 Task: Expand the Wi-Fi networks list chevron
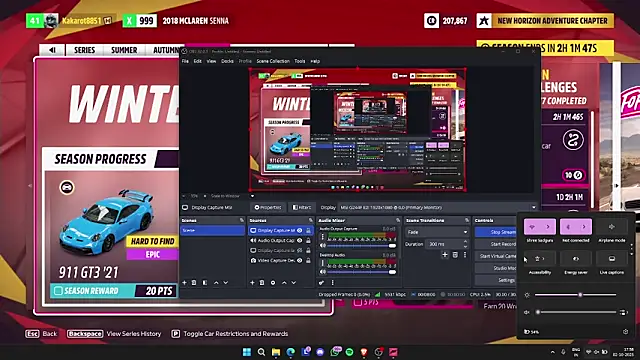pyautogui.click(x=548, y=227)
